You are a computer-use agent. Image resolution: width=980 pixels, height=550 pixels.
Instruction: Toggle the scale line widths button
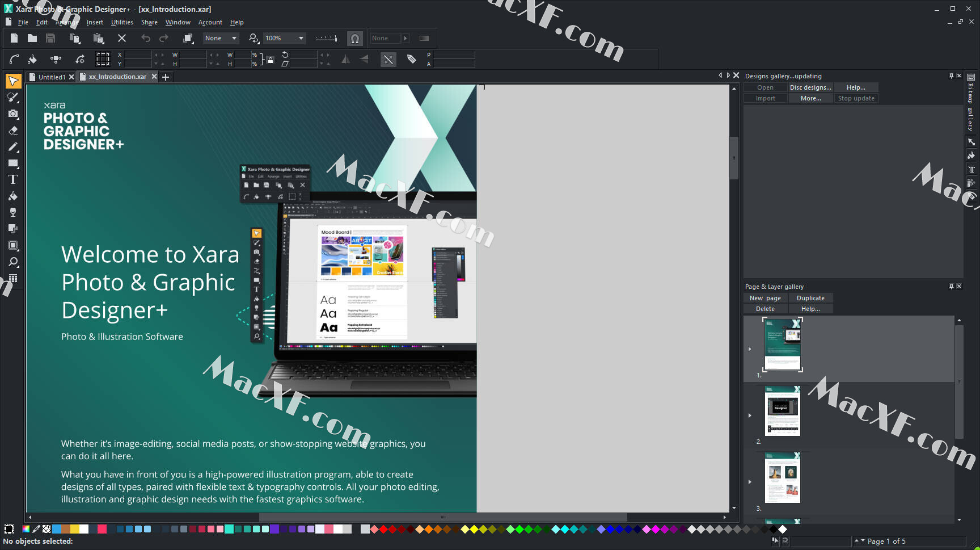388,59
